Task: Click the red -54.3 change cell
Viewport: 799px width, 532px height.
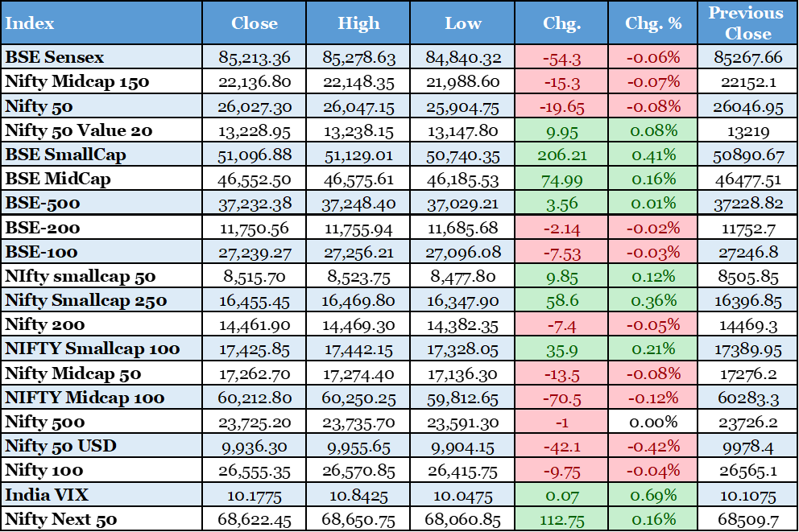Action: (x=561, y=57)
